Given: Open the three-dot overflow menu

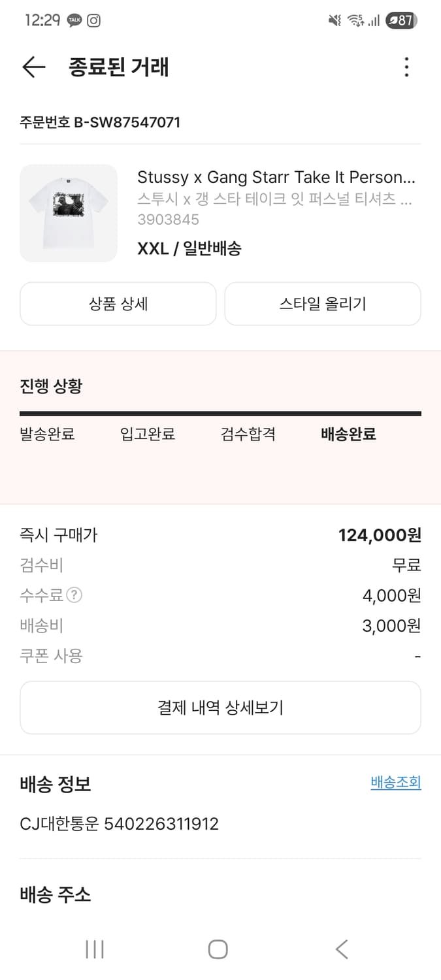Looking at the screenshot, I should tap(406, 67).
